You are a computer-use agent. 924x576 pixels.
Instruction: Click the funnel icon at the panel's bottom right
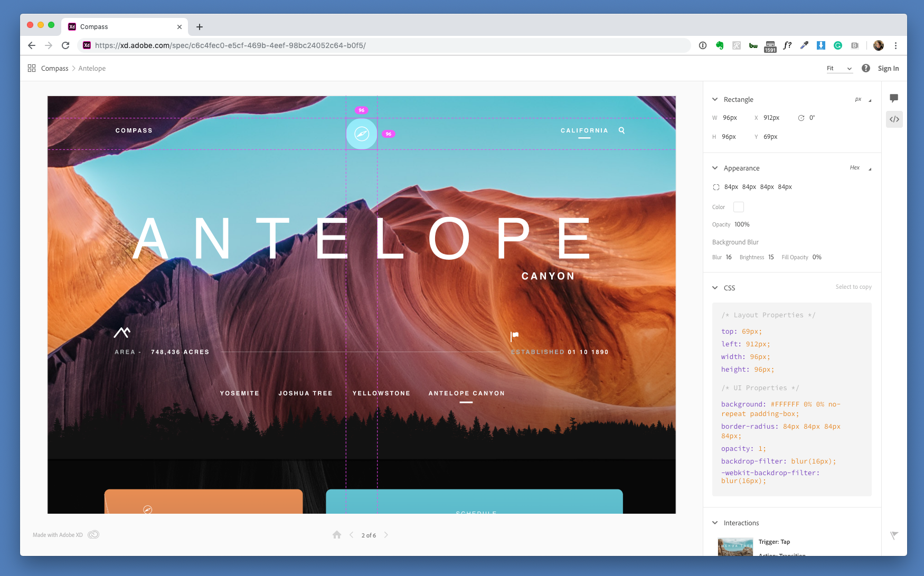[x=894, y=535]
